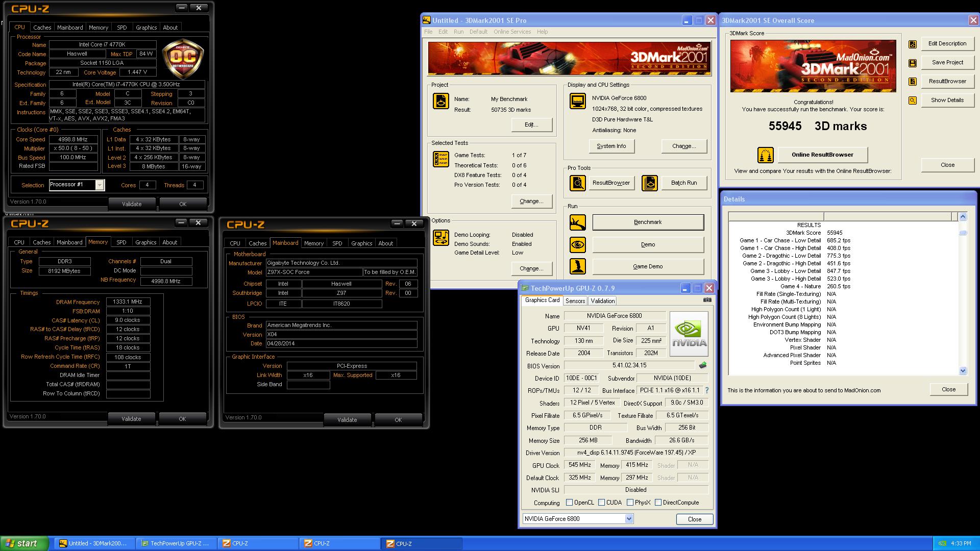Click Validate in the CPU-Z Memory window
This screenshot has height=551, width=980.
131,419
